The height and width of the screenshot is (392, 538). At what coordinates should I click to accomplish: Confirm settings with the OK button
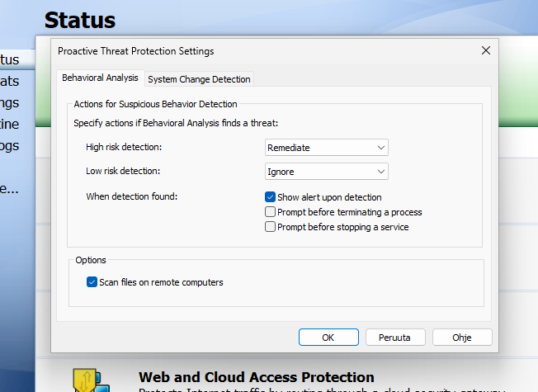click(328, 337)
